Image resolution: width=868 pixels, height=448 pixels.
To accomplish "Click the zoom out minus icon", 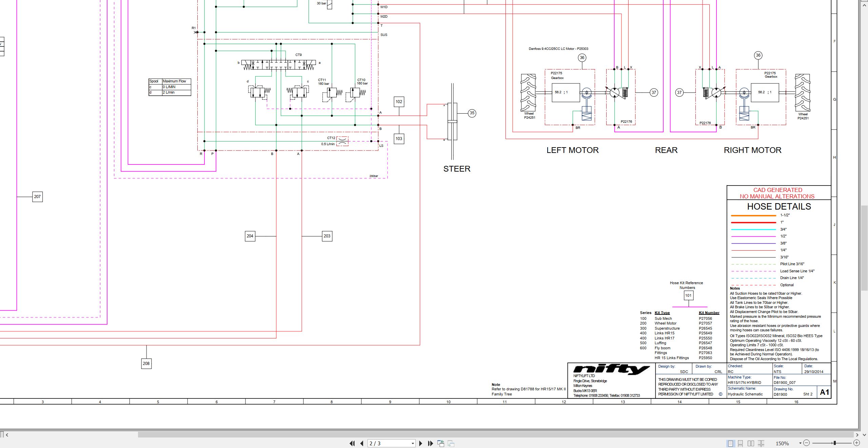I will tap(806, 443).
